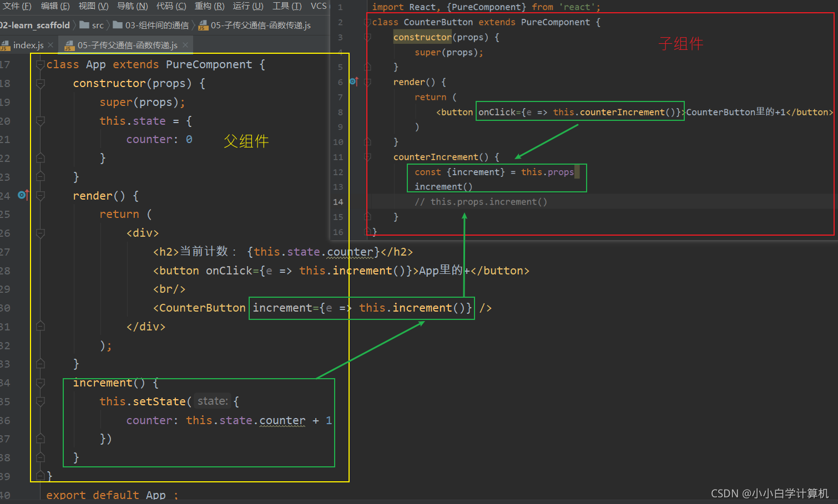Open 03-组件间的通信 breadcrumb segment
Screen dimensions: 838x504
click(157, 25)
